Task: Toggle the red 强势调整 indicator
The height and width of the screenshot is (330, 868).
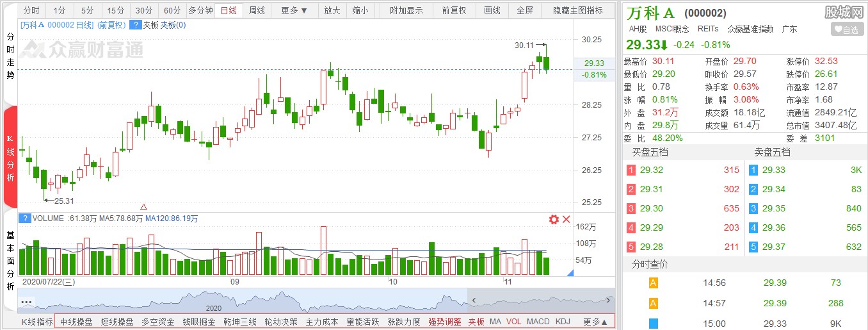Action: click(x=445, y=322)
